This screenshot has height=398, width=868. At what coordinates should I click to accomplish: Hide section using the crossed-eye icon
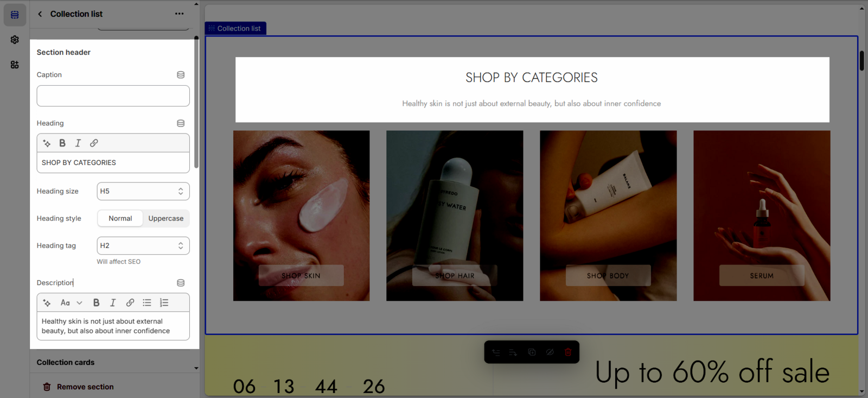(x=550, y=352)
